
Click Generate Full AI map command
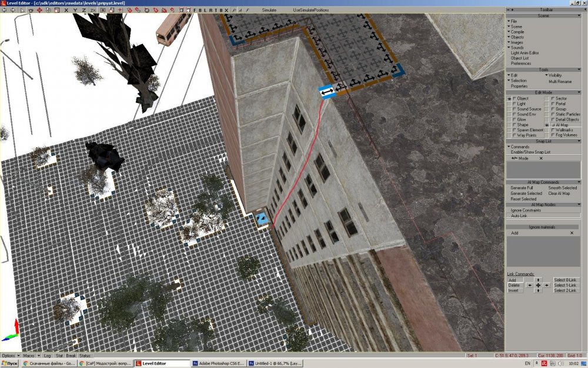[x=522, y=188]
